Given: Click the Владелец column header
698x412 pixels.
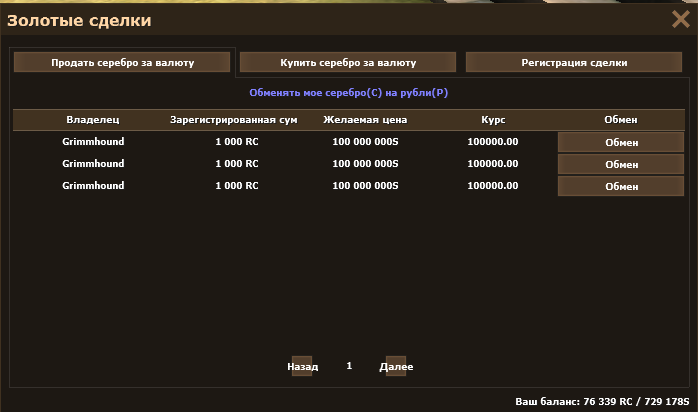Looking at the screenshot, I should click(93, 120).
